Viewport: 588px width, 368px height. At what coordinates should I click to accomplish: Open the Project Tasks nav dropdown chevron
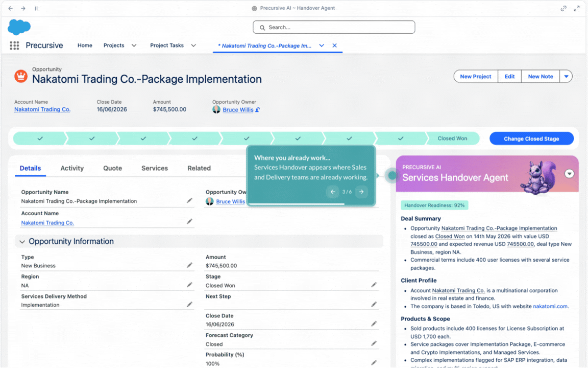193,45
